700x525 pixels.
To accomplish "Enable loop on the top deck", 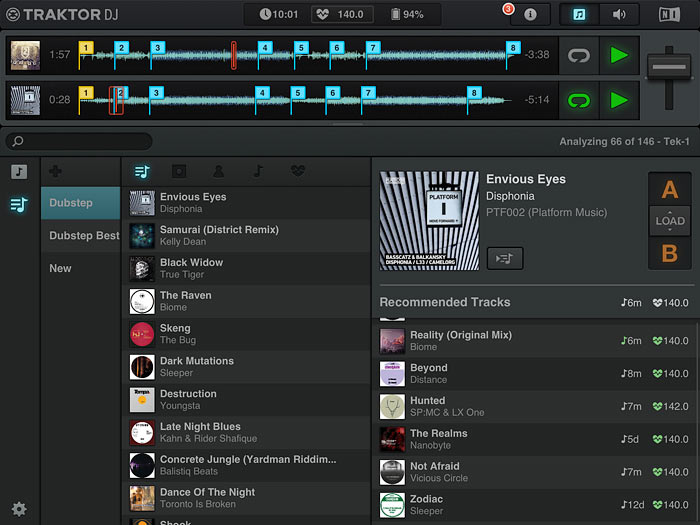I will pos(579,55).
